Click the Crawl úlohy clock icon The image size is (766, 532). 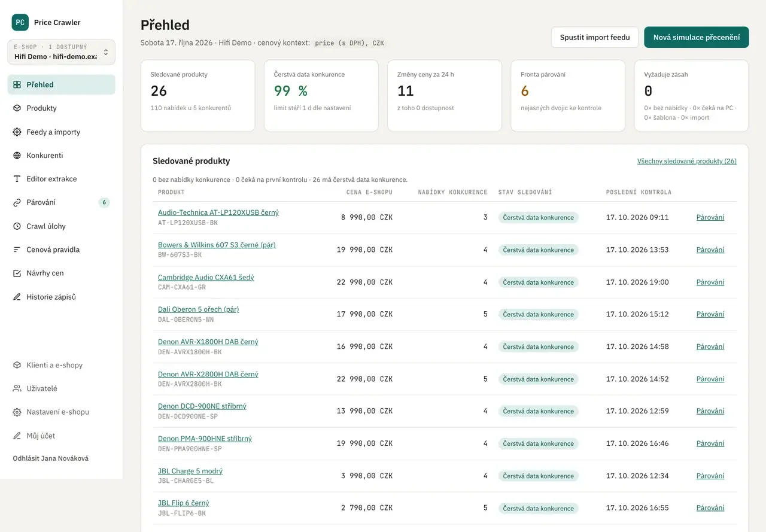pos(17,226)
